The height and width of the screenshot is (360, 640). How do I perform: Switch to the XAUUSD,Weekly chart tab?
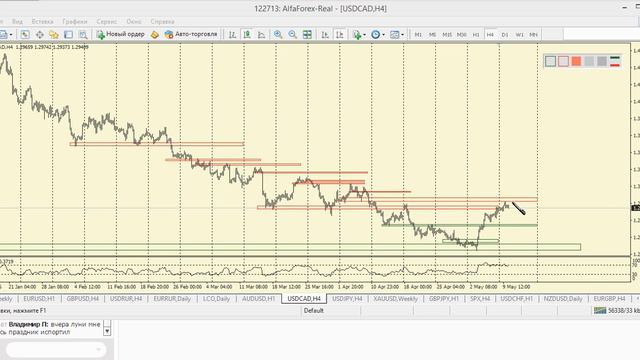pyautogui.click(x=396, y=299)
